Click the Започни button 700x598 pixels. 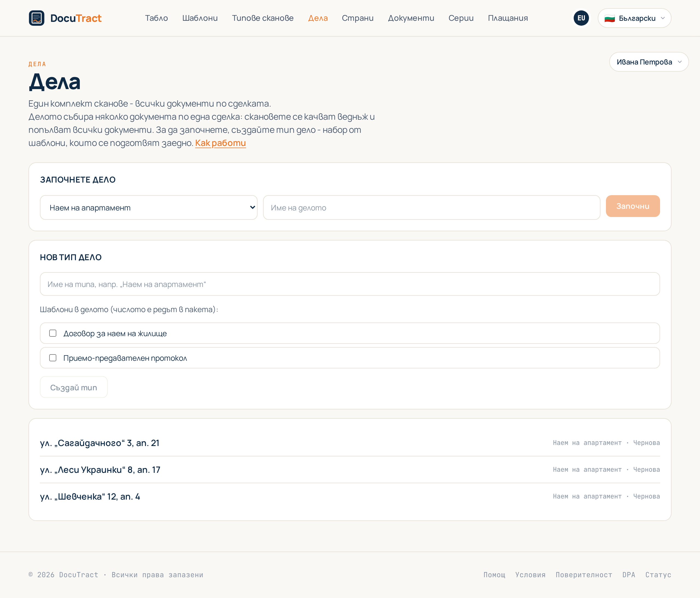point(633,206)
